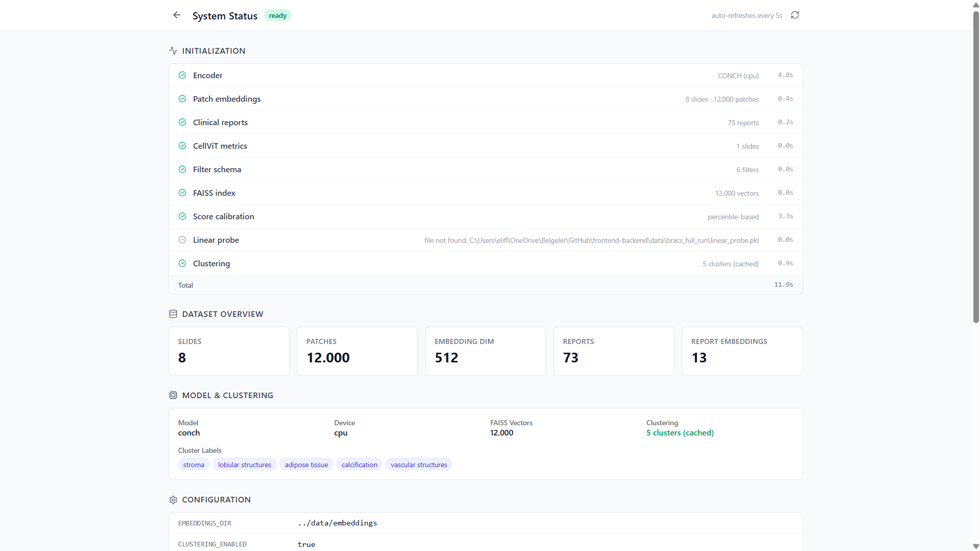Click the Embedding Dim card showing 512
Viewport: 980px width, 551px height.
[x=486, y=351]
